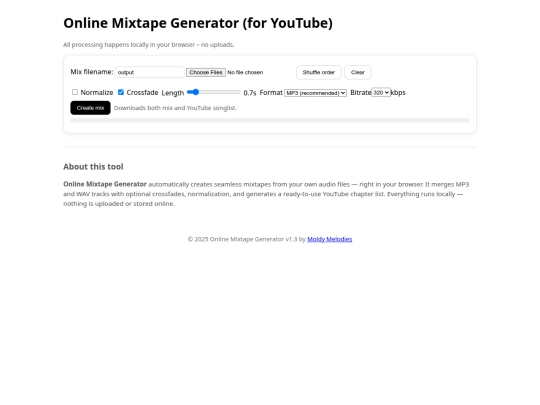The width and height of the screenshot is (540, 405).
Task: Enable the Normalize checkbox
Action: point(75,92)
